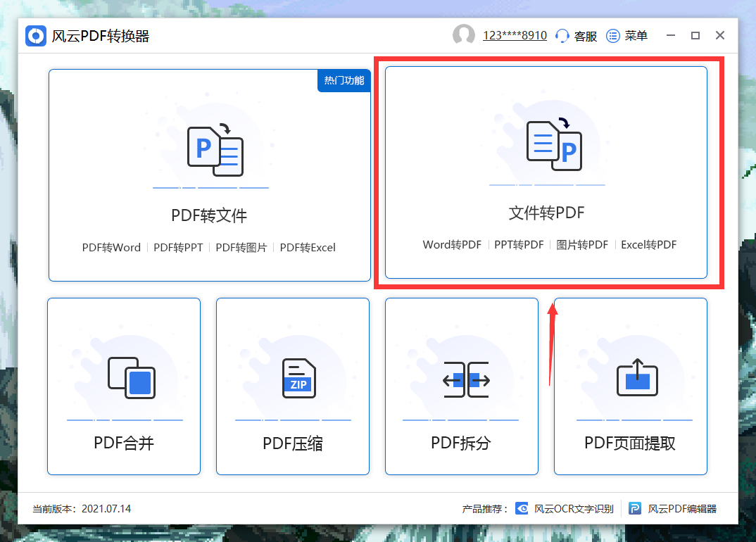The image size is (756, 542).
Task: Open the 文件转PDF title
Action: (547, 213)
